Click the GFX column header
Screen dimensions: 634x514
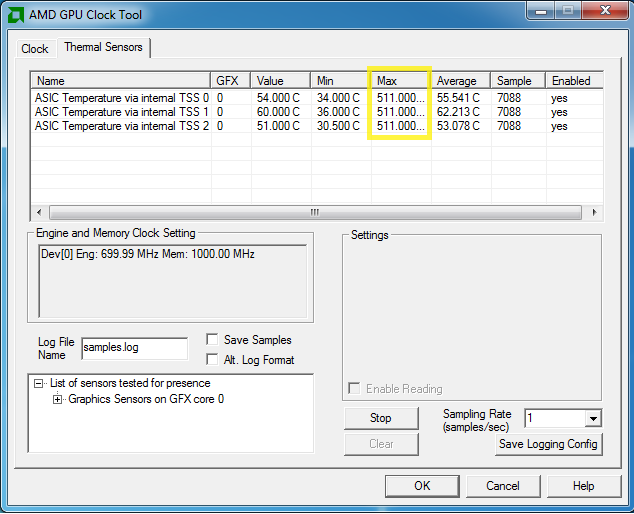point(230,80)
